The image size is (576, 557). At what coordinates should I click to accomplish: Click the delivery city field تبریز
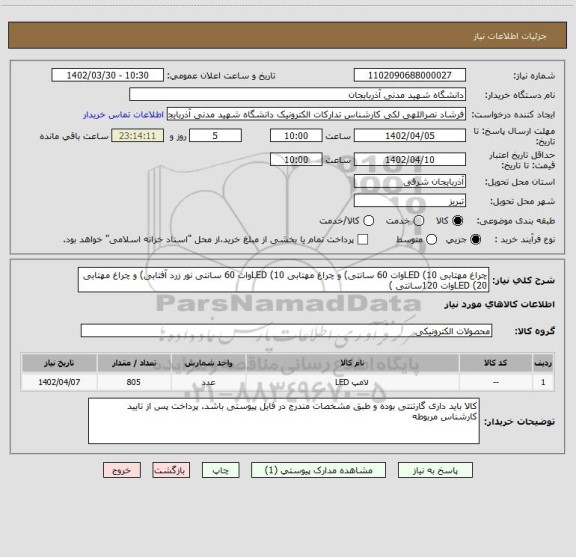tap(410, 201)
